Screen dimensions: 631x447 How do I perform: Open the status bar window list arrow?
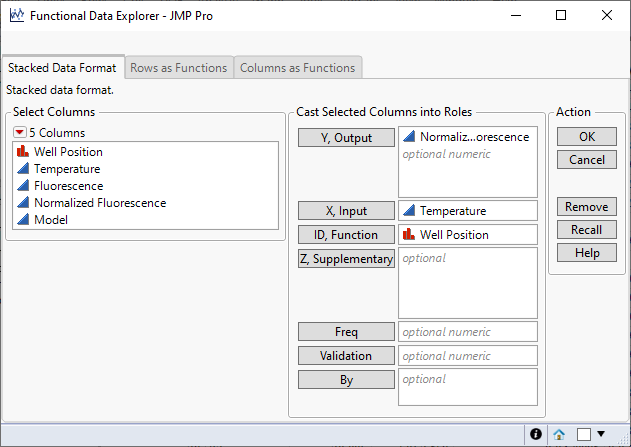coord(601,434)
